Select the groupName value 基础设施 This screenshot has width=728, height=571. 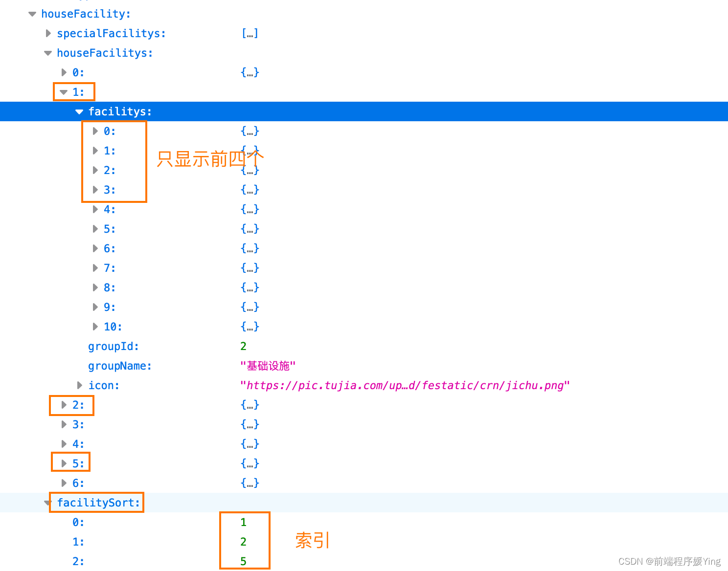point(267,365)
